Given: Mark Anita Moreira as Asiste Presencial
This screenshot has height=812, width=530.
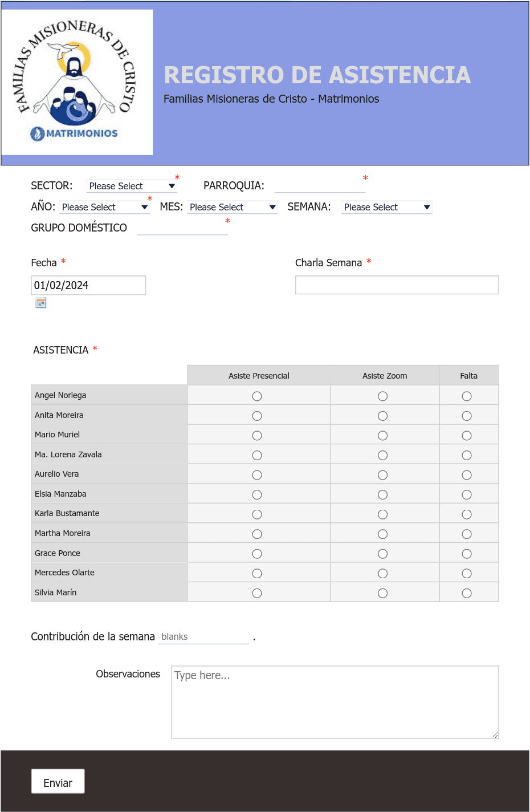Looking at the screenshot, I should [x=257, y=416].
